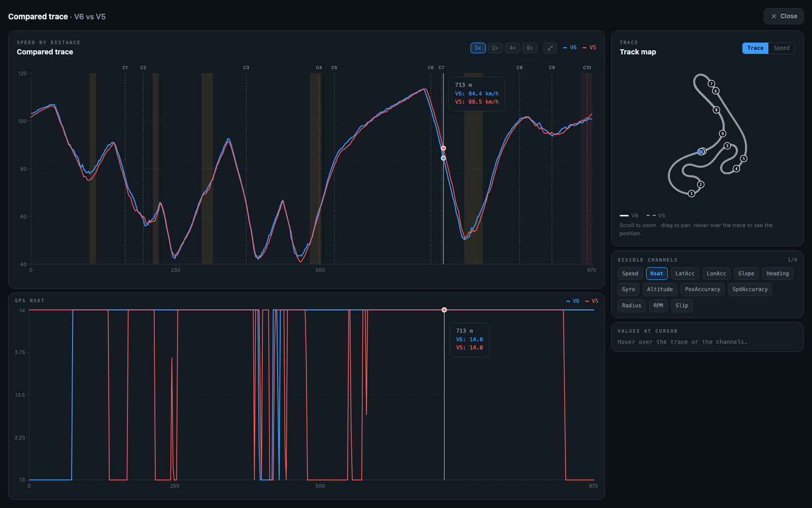This screenshot has width=812, height=508.
Task: Click the V6 legend in GPS NSAT chart
Action: coord(573,301)
